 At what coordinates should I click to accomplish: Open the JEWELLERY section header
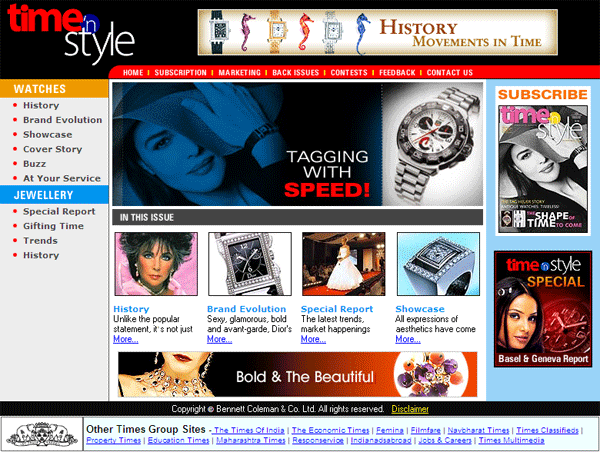[54, 195]
